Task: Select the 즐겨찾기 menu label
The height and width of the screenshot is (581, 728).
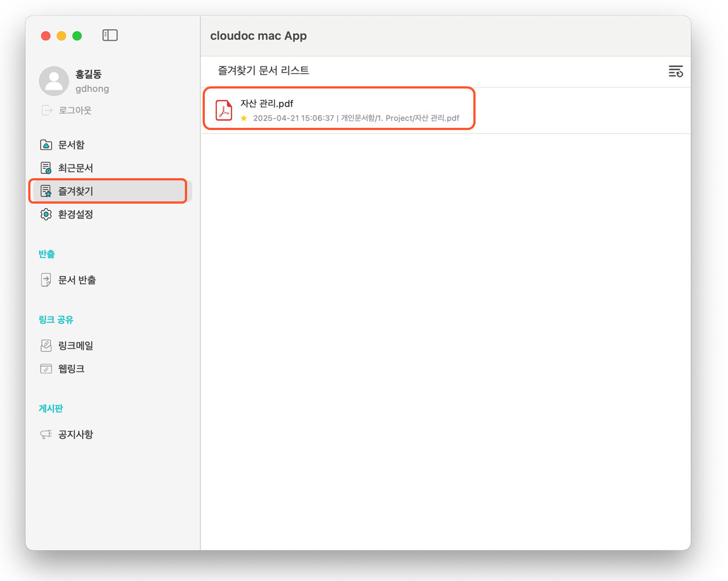Action: pyautogui.click(x=76, y=191)
